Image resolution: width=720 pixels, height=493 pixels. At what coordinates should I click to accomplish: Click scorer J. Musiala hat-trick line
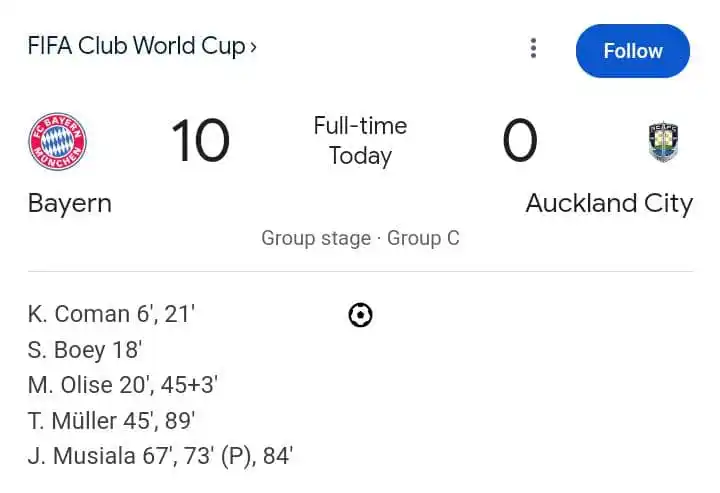point(160,456)
